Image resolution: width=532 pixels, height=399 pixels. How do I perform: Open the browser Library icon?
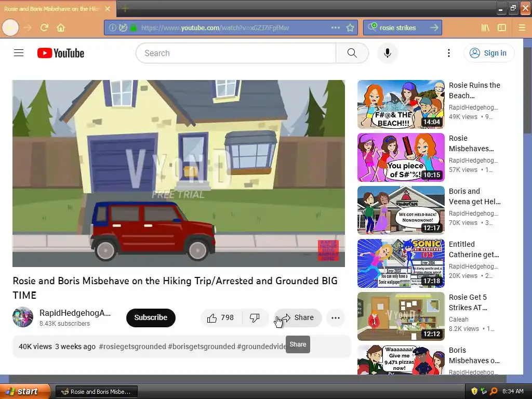(x=485, y=28)
